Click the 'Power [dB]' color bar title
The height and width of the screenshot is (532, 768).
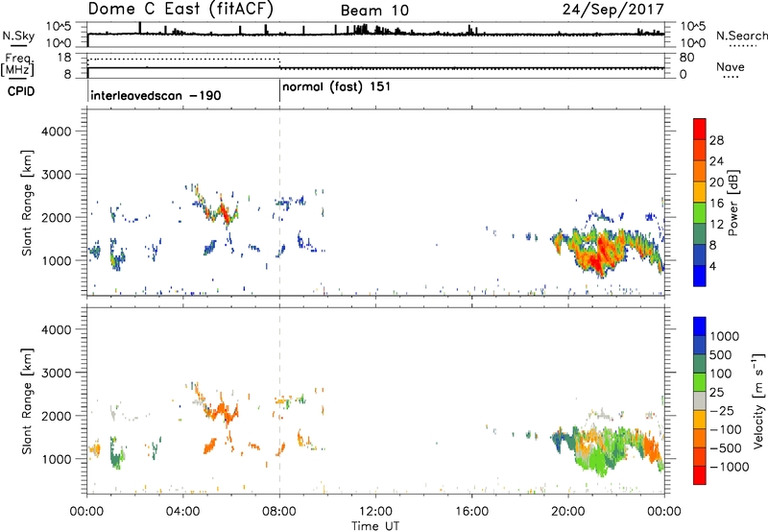(732, 203)
